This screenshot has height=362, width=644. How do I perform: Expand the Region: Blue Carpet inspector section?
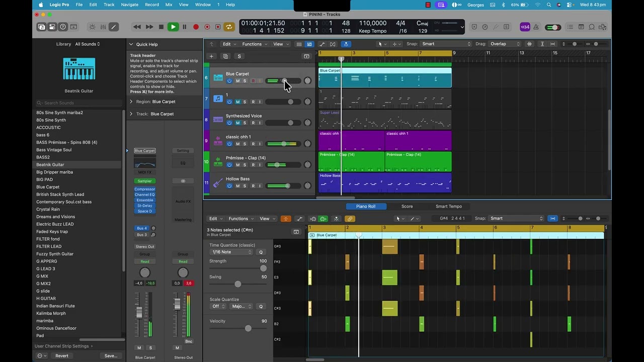tap(131, 102)
